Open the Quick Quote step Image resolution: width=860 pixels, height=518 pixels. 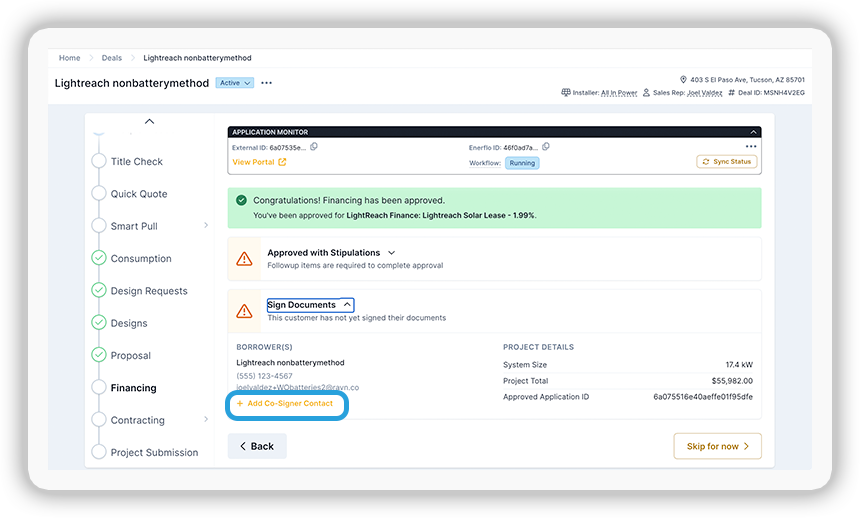pyautogui.click(x=139, y=194)
